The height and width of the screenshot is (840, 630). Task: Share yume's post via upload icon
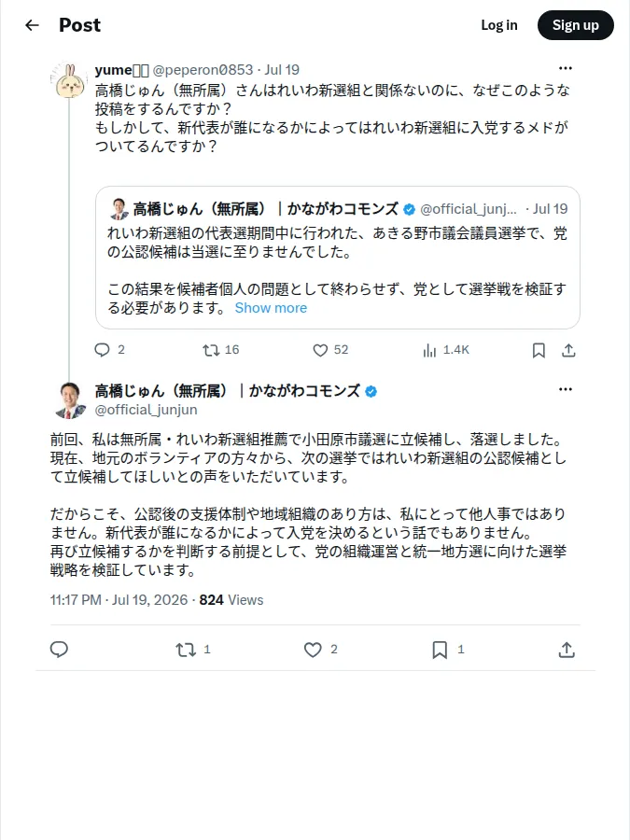(x=568, y=350)
